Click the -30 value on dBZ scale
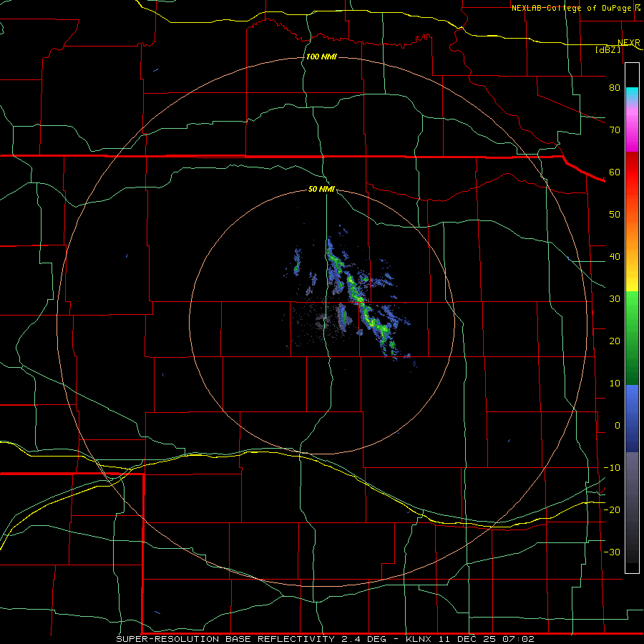Screen dimensions: 644x644 [612, 552]
